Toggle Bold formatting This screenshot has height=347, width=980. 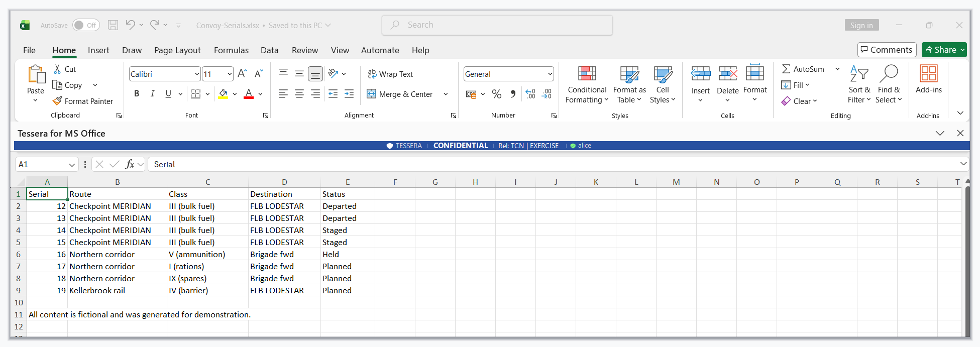[137, 94]
